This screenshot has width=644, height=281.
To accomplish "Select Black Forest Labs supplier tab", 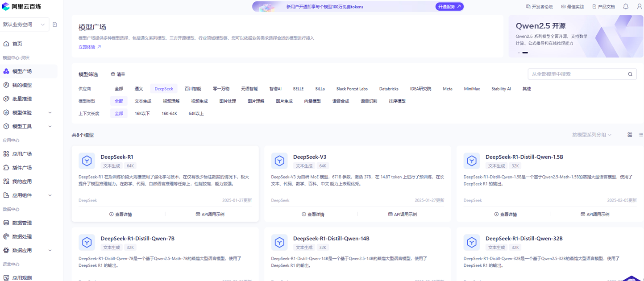I will pyautogui.click(x=352, y=89).
